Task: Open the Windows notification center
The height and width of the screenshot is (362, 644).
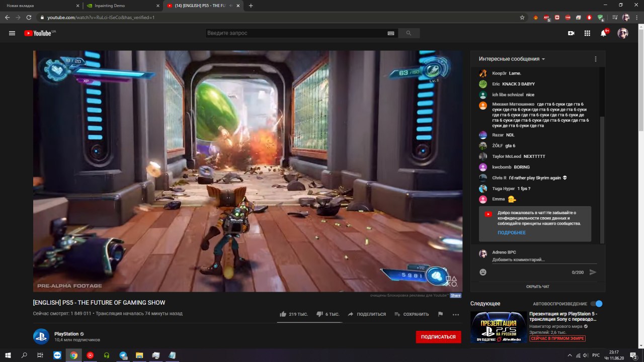Action: tap(633, 355)
